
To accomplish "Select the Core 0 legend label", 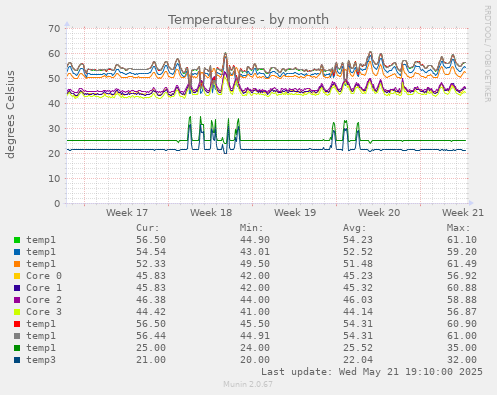I will click(44, 276).
